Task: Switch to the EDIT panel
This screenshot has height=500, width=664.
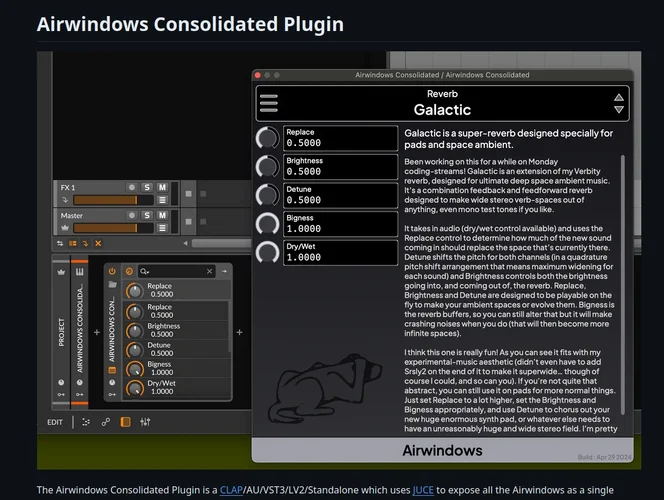Action: [55, 423]
